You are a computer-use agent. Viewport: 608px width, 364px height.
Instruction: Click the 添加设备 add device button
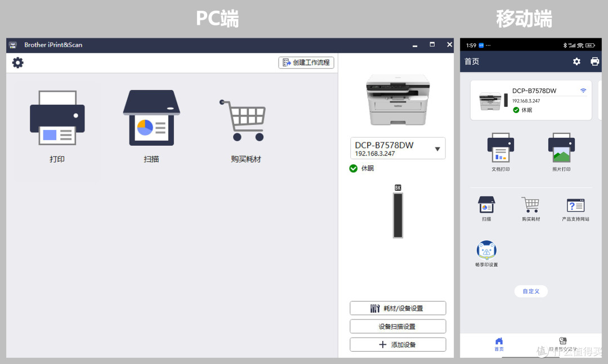click(398, 345)
